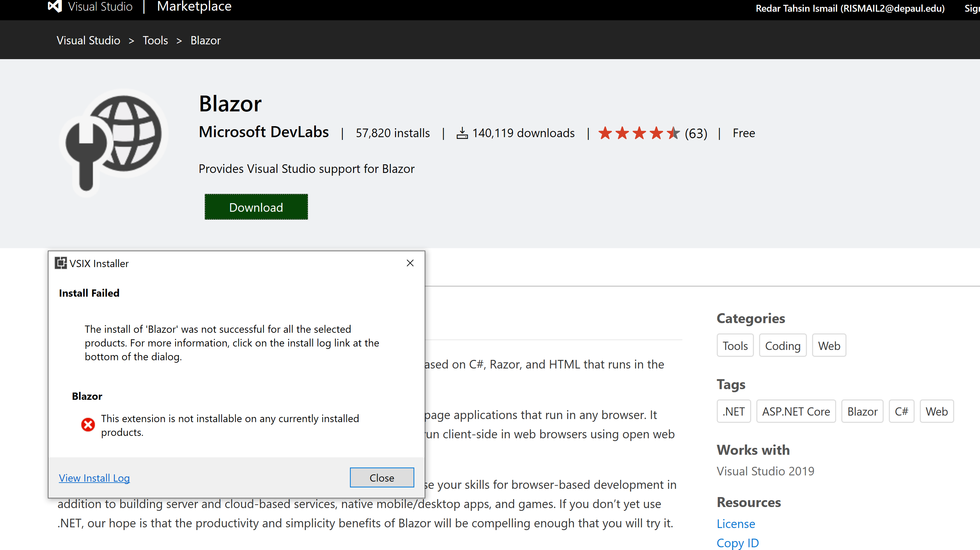Select the Coding category tag

(x=782, y=345)
